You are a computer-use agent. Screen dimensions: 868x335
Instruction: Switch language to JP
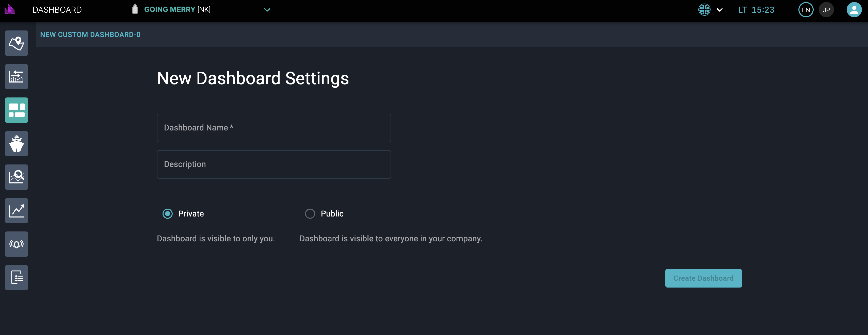(826, 10)
